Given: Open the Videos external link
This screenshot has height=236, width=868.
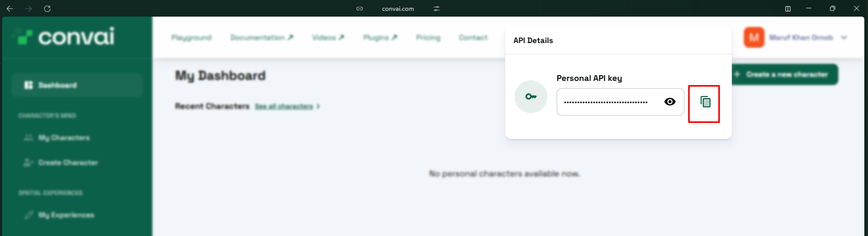Looking at the screenshot, I should pos(328,38).
